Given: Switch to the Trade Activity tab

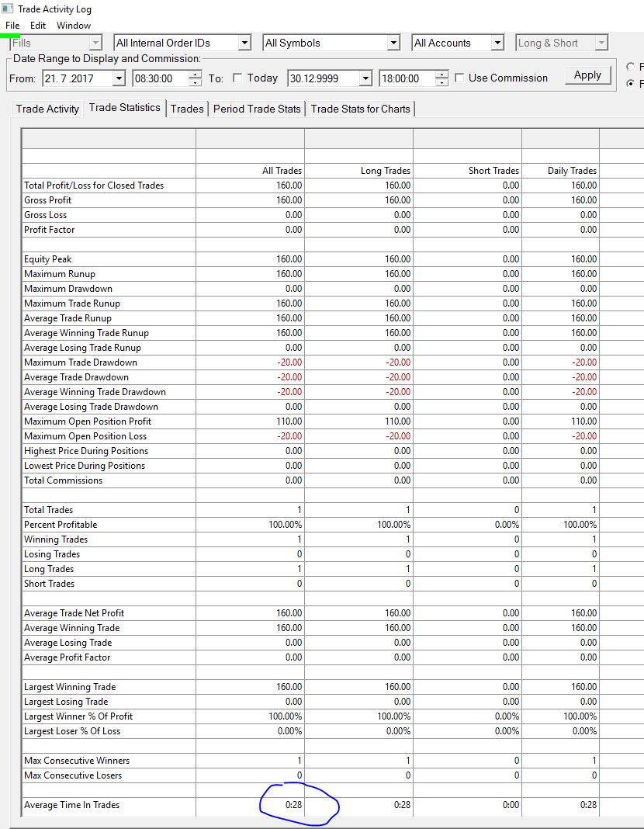Looking at the screenshot, I should point(47,109).
